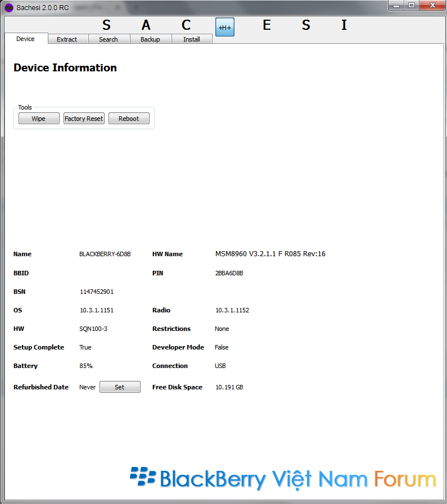Click the Factory Reset button
The height and width of the screenshot is (504, 447).
point(84,119)
